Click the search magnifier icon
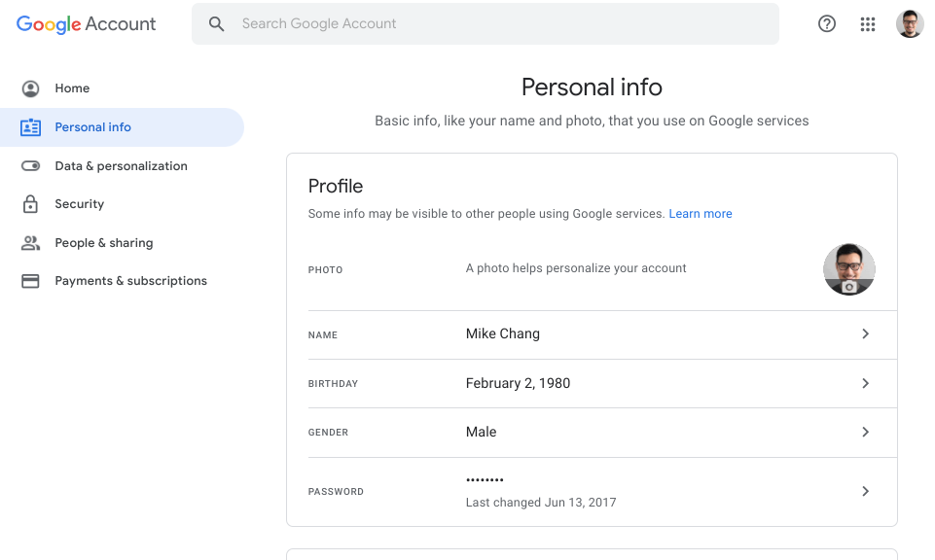Viewport: 935px width, 560px height. 216,24
